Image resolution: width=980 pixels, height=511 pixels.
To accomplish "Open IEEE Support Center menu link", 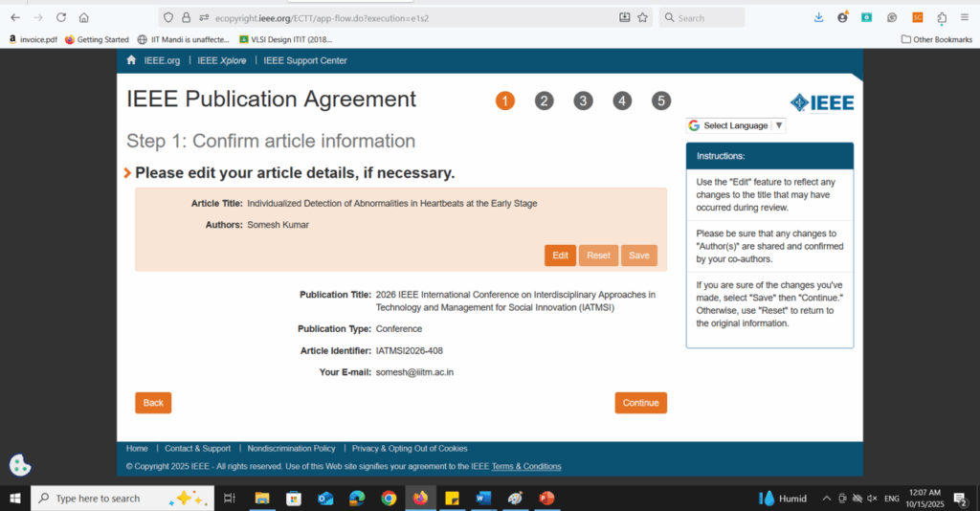I will [x=305, y=60].
